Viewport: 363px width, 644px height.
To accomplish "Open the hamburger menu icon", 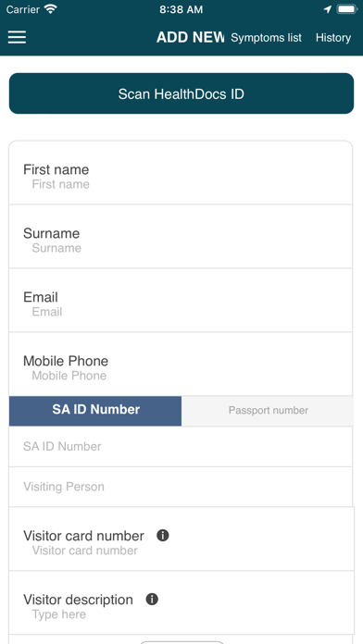I will [17, 37].
